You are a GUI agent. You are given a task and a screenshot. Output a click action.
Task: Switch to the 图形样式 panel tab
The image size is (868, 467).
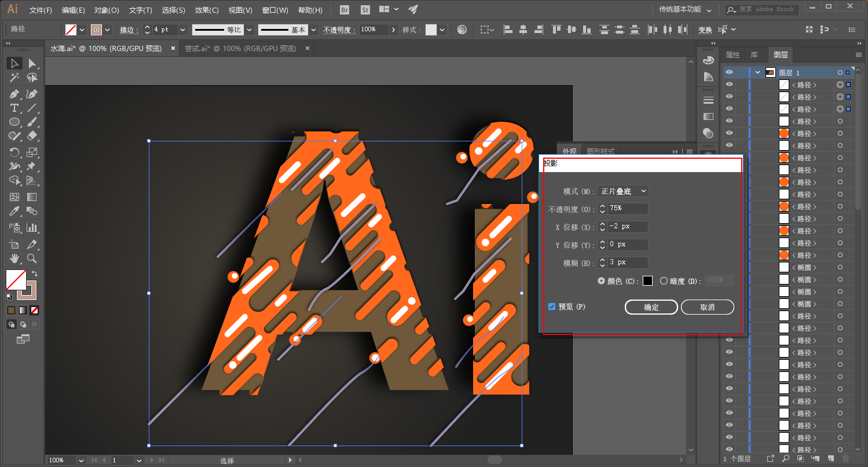click(601, 152)
